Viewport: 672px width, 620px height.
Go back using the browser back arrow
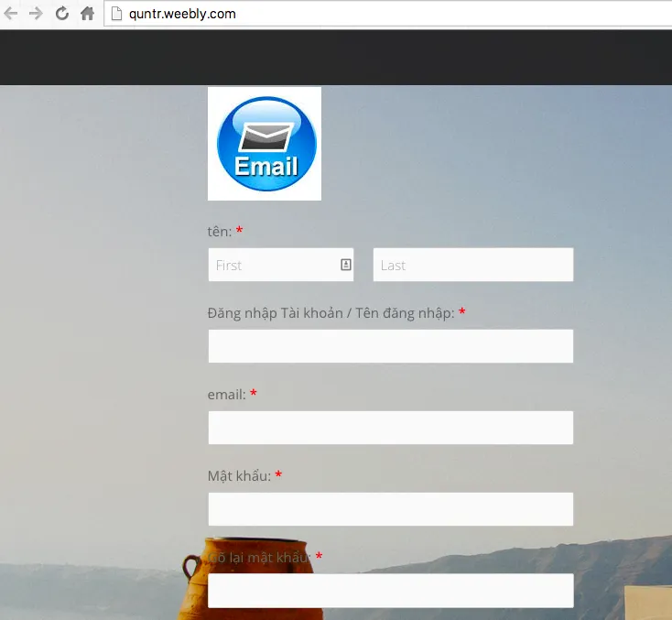[11, 14]
